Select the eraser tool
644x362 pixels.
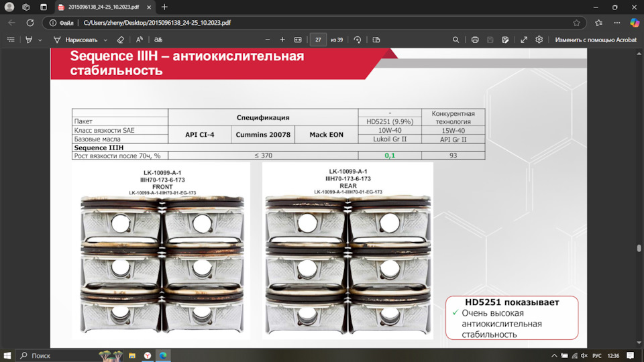coord(120,40)
